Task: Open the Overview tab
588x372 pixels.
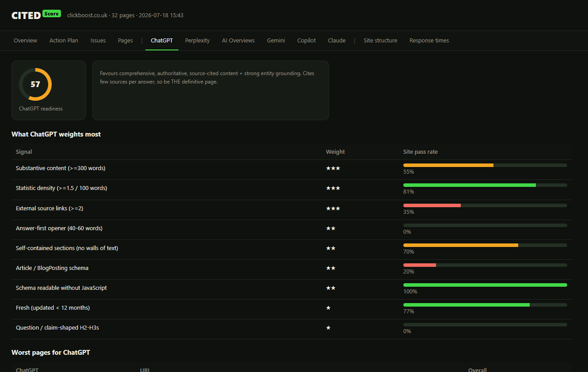Action: [x=26, y=40]
